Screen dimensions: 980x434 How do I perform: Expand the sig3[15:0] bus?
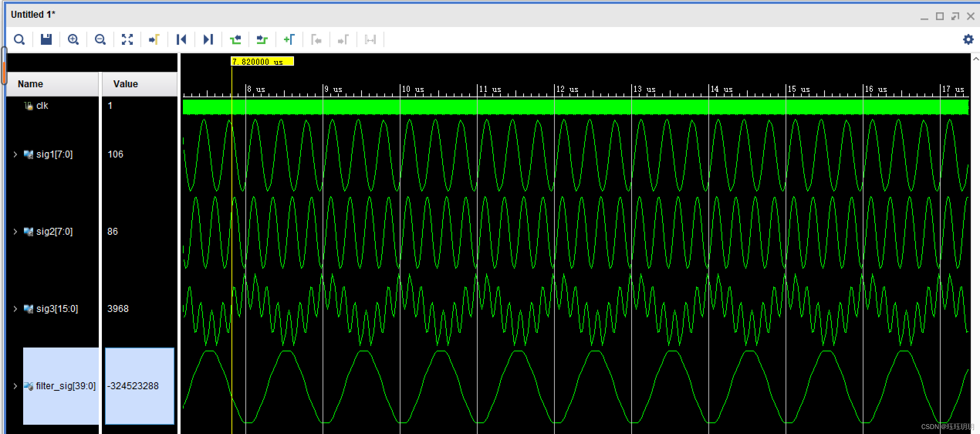click(15, 309)
